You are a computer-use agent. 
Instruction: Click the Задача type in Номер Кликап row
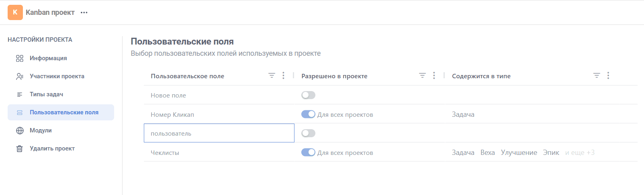(x=463, y=114)
